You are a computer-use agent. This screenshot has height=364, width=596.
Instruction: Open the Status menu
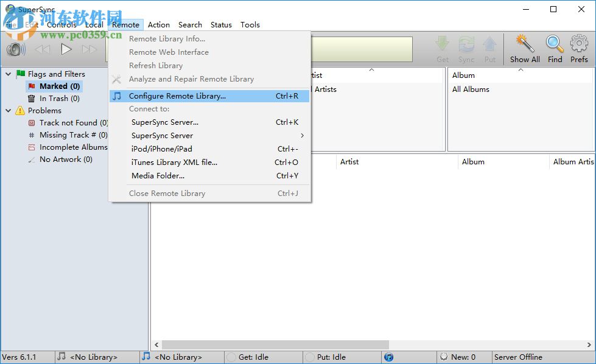click(x=221, y=25)
